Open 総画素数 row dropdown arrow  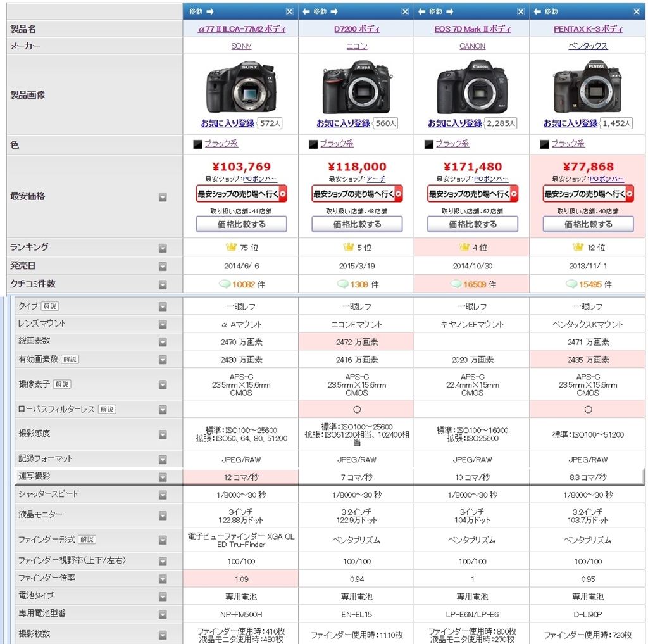coord(163,342)
